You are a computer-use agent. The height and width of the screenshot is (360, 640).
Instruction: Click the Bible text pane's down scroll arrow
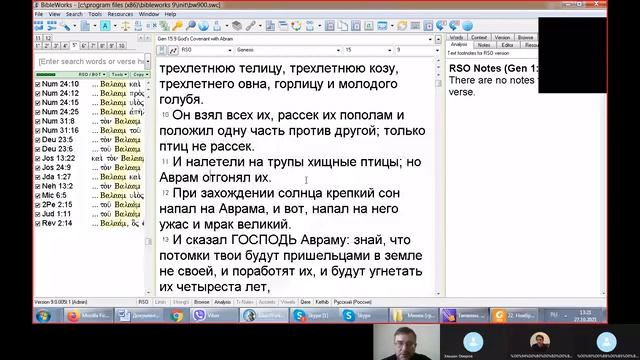click(438, 293)
